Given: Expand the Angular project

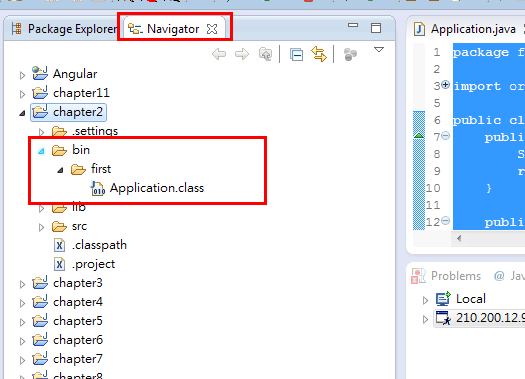Looking at the screenshot, I should [22, 75].
